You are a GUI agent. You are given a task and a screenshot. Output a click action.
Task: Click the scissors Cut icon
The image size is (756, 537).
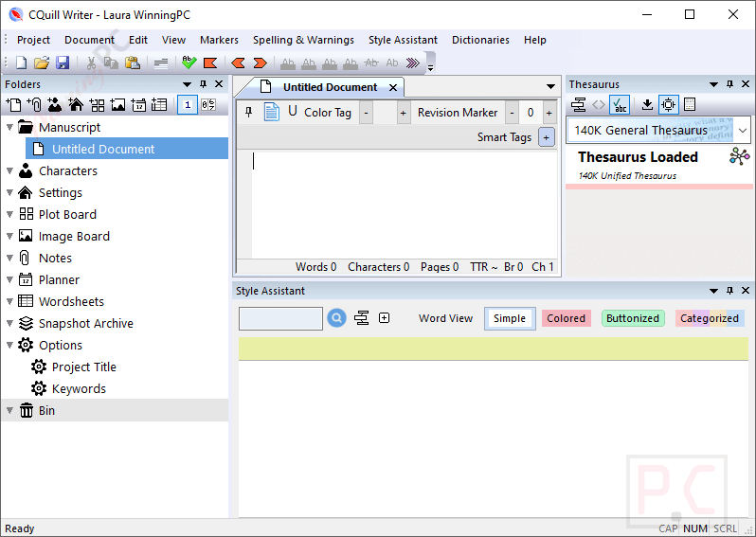coord(91,63)
